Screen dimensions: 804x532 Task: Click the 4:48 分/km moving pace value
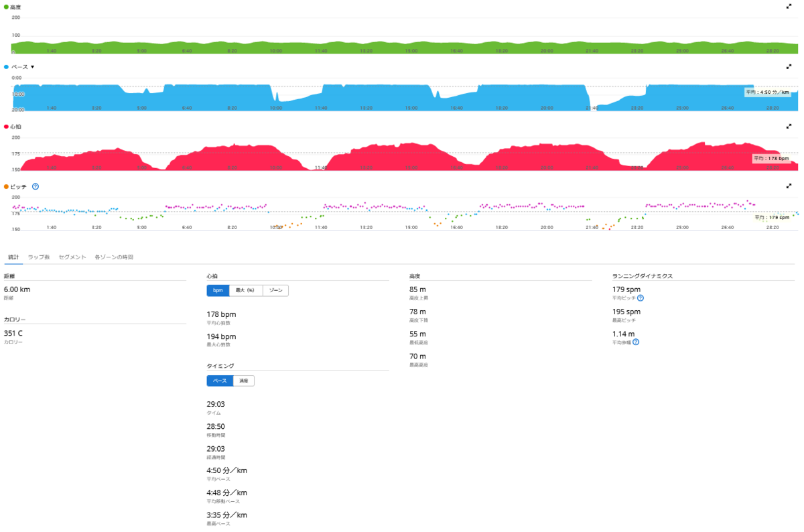tap(227, 492)
